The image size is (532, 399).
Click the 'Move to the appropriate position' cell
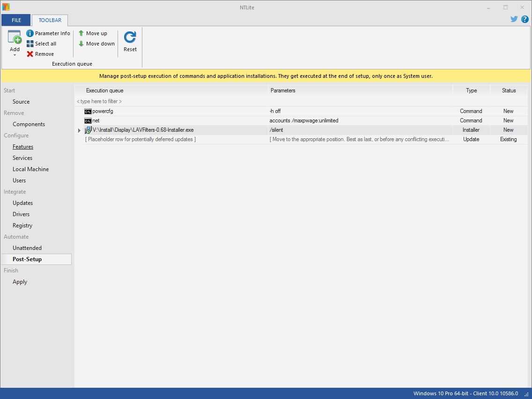point(359,139)
